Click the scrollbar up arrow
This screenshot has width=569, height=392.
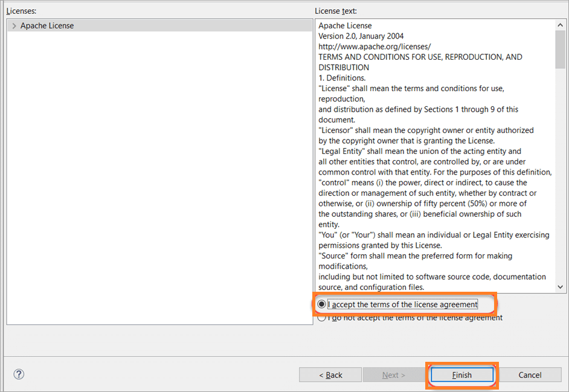pos(561,24)
